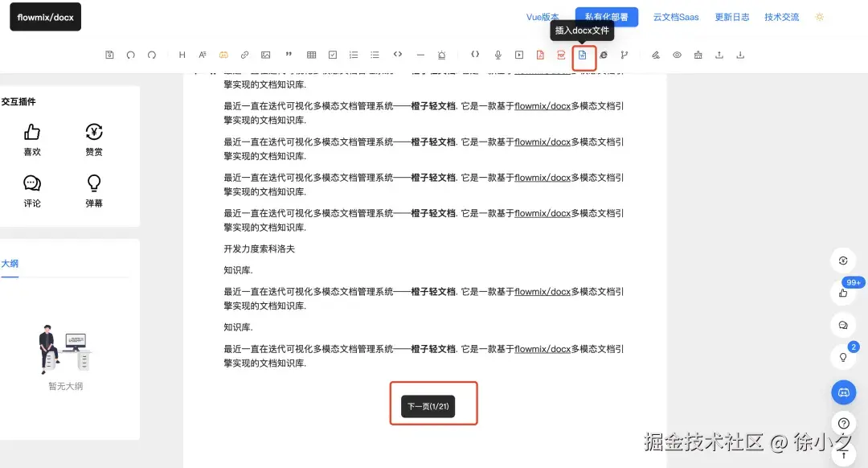Insert a table using the toolbar icon
Image resolution: width=868 pixels, height=468 pixels.
point(311,55)
